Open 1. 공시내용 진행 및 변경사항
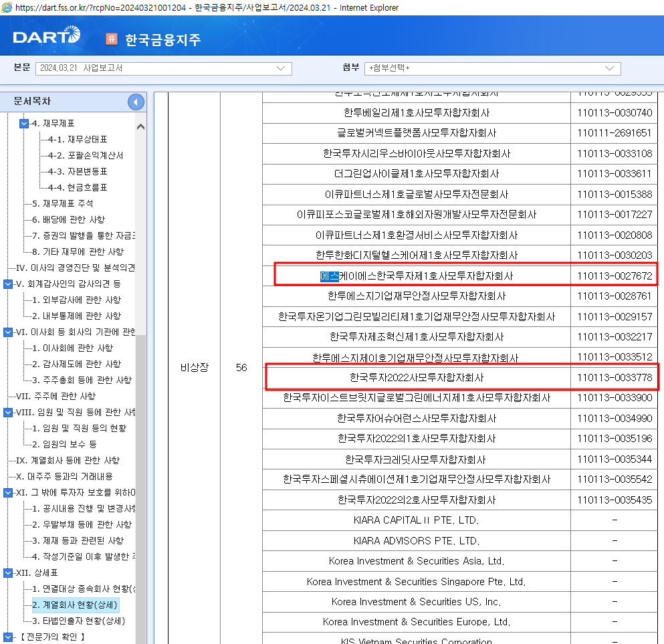 coord(84,508)
